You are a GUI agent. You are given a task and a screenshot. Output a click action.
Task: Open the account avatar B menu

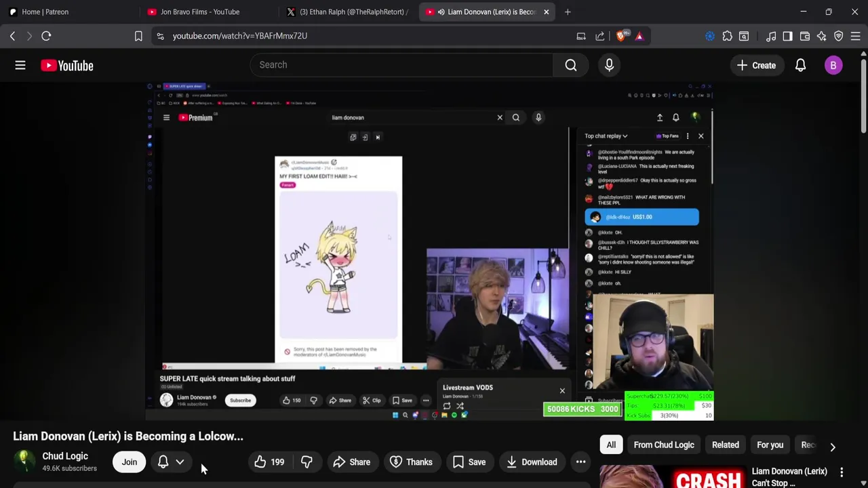pyautogui.click(x=833, y=65)
